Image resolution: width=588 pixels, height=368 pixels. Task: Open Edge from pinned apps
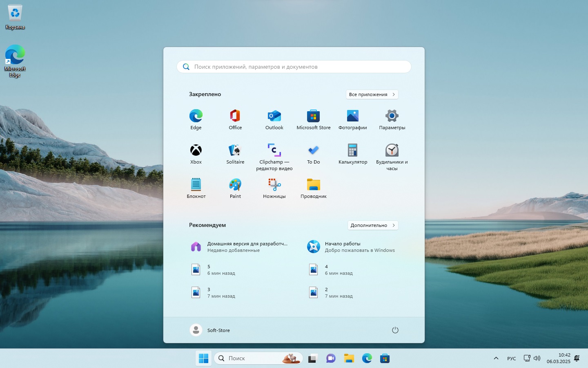click(x=196, y=119)
